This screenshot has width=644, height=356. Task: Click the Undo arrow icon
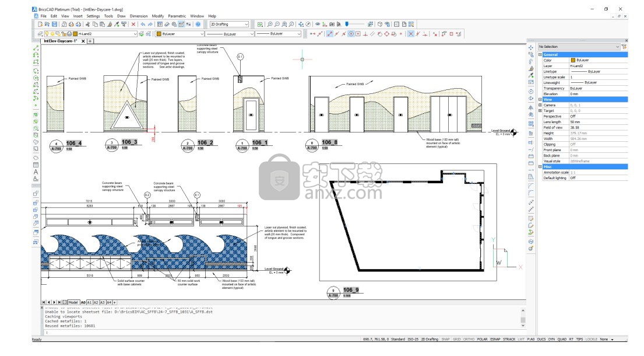[x=143, y=25]
